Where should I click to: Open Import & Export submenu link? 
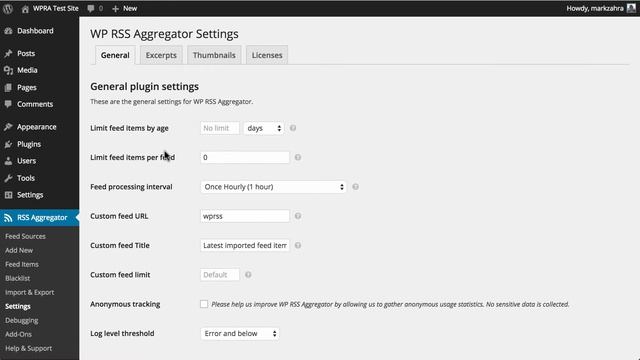tap(29, 292)
